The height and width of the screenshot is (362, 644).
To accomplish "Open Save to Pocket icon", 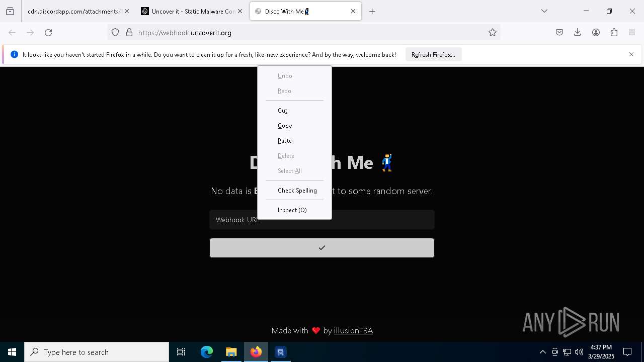I will pyautogui.click(x=559, y=33).
